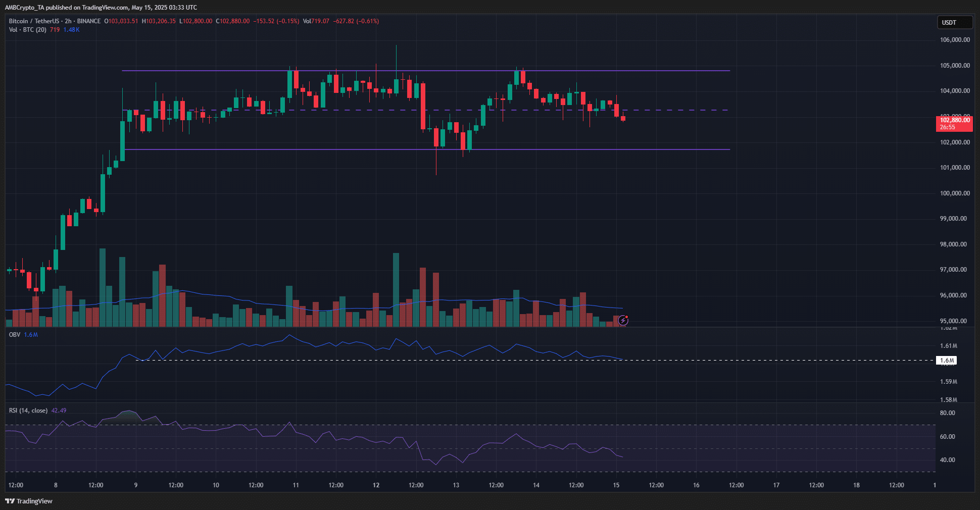This screenshot has height=510, width=980.
Task: Click the 99,000.00 price axis label
Action: point(953,219)
